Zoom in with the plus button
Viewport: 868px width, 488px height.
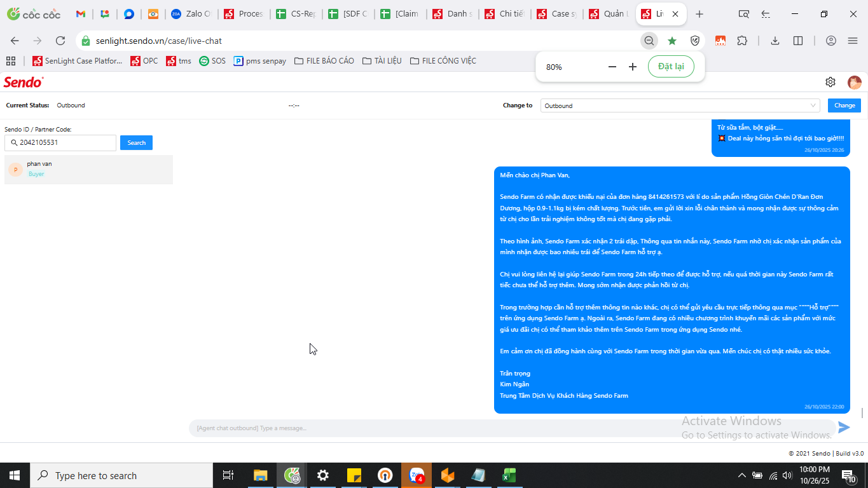point(633,67)
